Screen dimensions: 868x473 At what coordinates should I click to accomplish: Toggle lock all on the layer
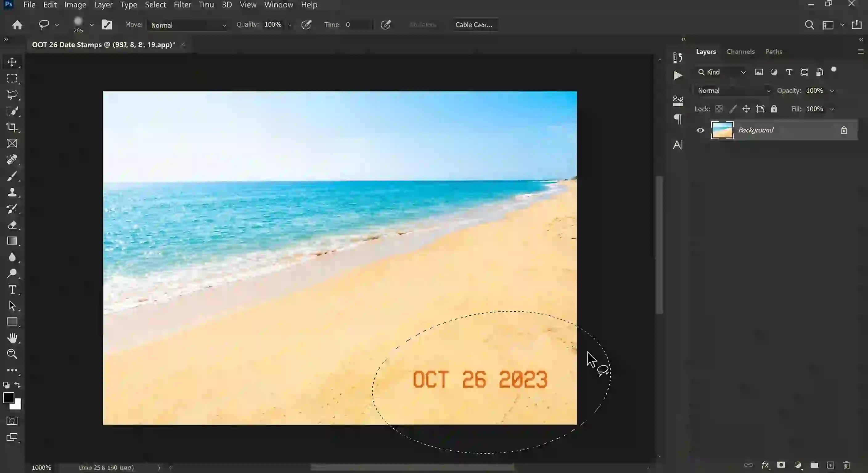[x=774, y=109]
